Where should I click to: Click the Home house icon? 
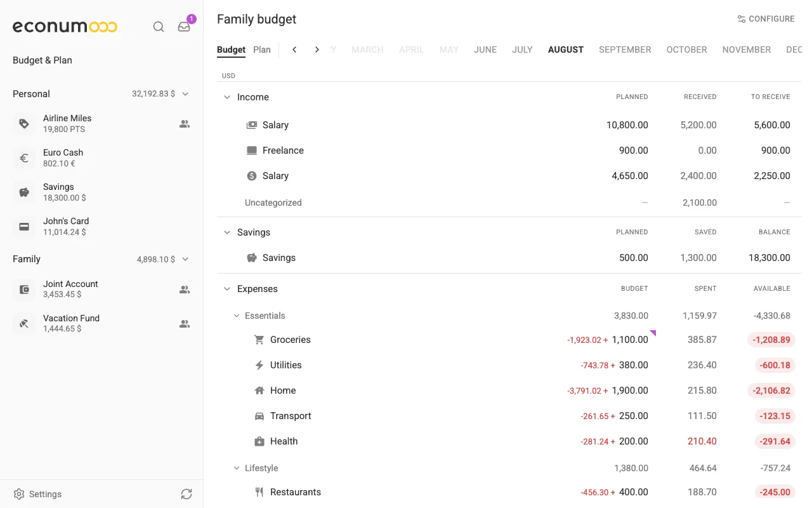tap(259, 391)
